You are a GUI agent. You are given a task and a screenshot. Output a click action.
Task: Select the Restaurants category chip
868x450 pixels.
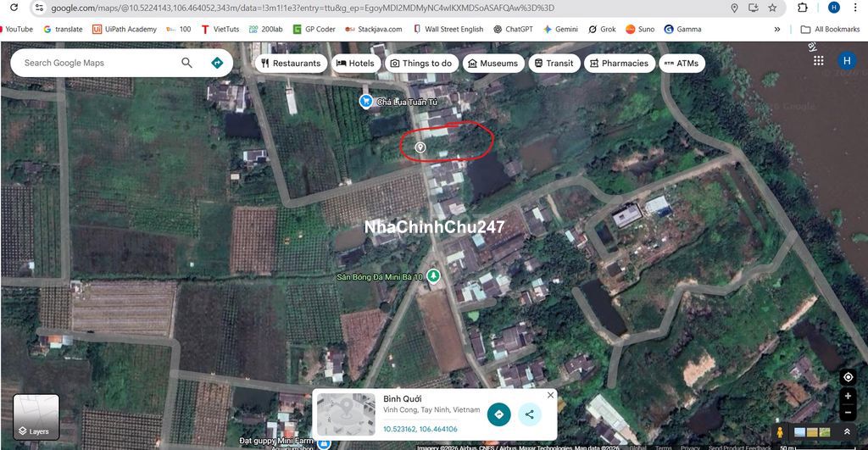(290, 63)
